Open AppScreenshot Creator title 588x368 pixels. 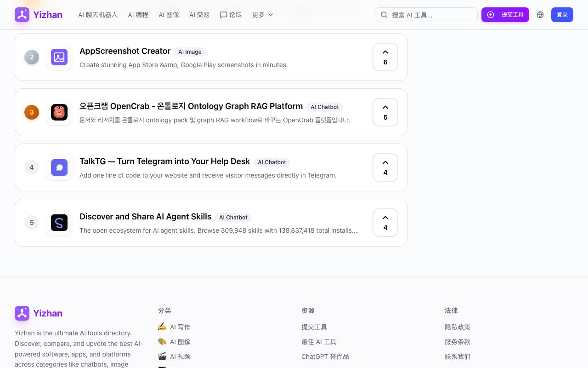point(125,51)
